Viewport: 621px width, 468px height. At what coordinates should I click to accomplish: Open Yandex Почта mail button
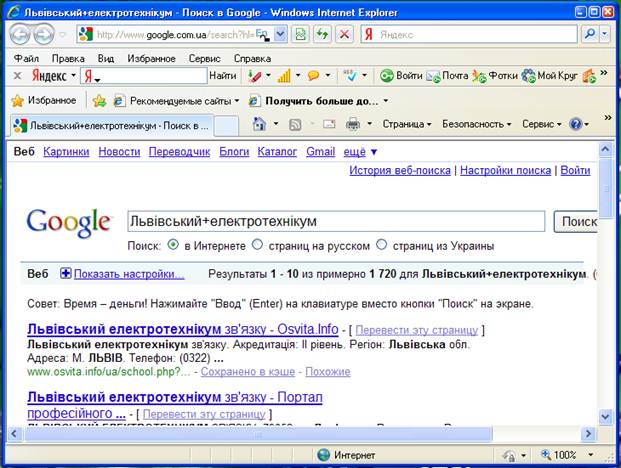pos(447,75)
